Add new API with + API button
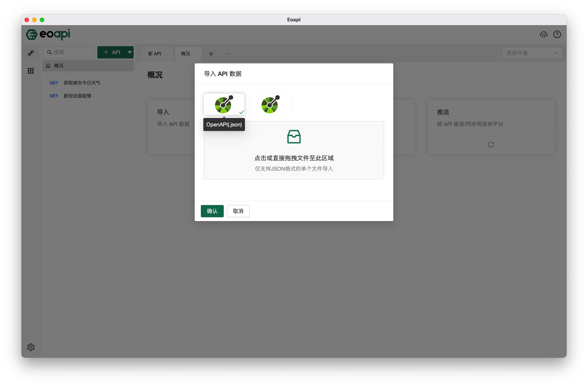This screenshot has height=386, width=588. point(112,52)
